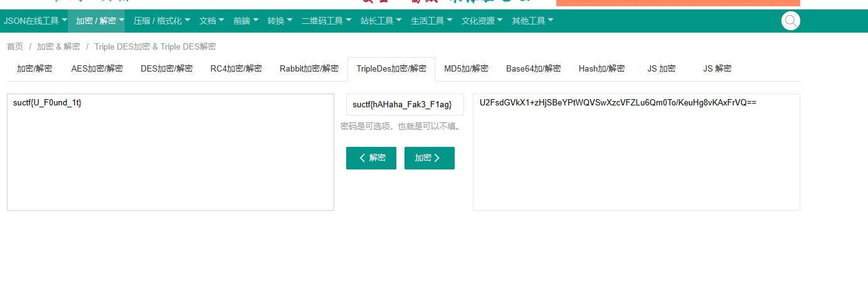
Task: Click the orange banner at top
Action: 678,3
